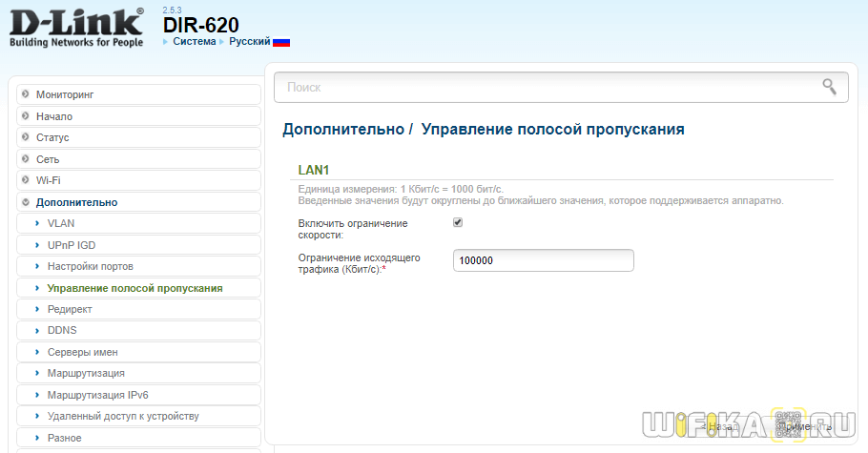
Task: Click the outgoing traffic limit field
Action: point(543,260)
